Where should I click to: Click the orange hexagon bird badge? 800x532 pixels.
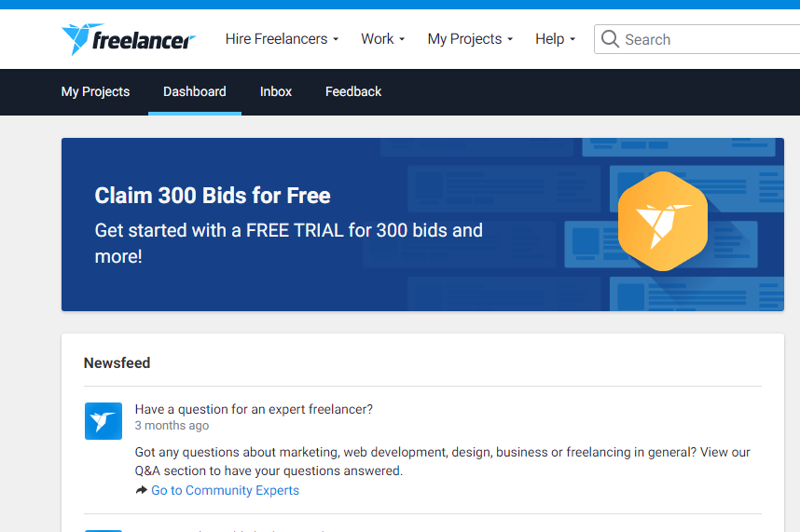click(x=663, y=221)
